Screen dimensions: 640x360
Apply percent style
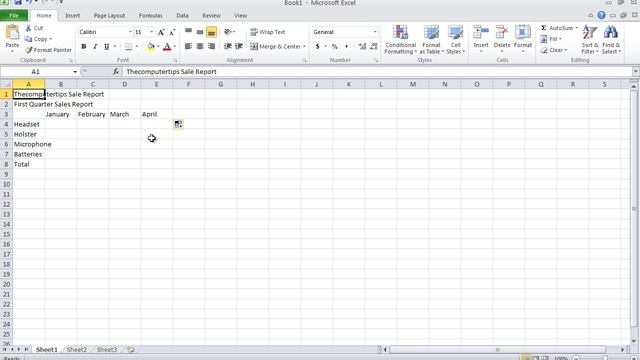pyautogui.click(x=335, y=47)
